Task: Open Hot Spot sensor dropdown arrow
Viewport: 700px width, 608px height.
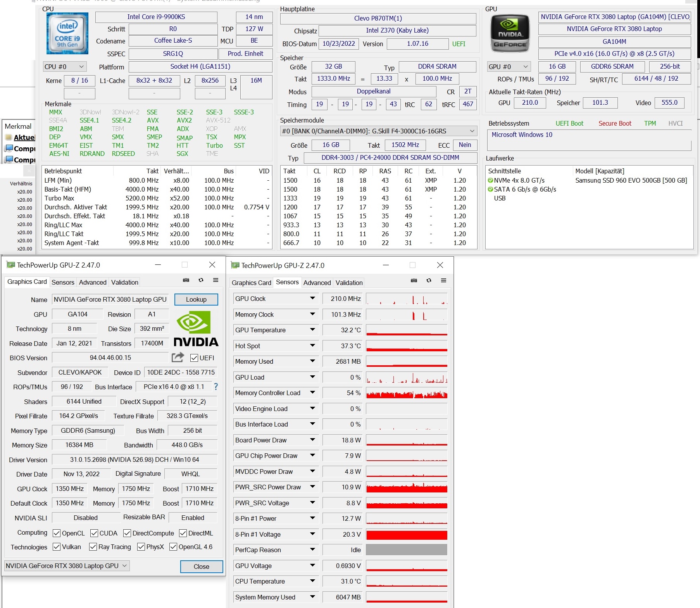Action: tap(312, 345)
